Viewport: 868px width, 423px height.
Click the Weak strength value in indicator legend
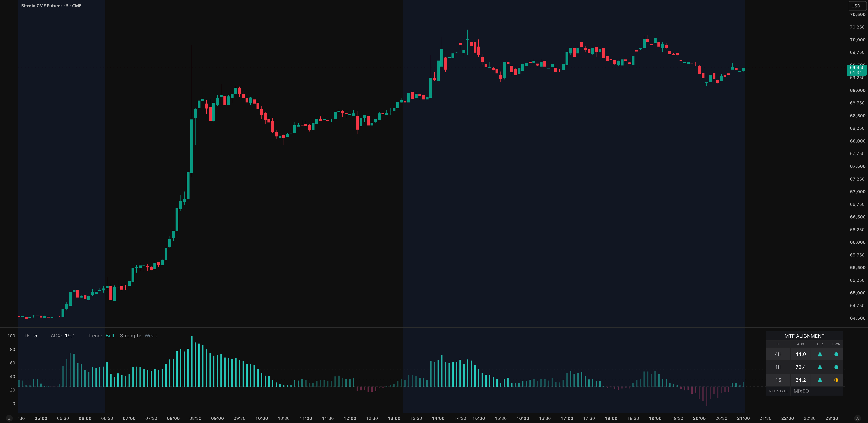pyautogui.click(x=151, y=336)
